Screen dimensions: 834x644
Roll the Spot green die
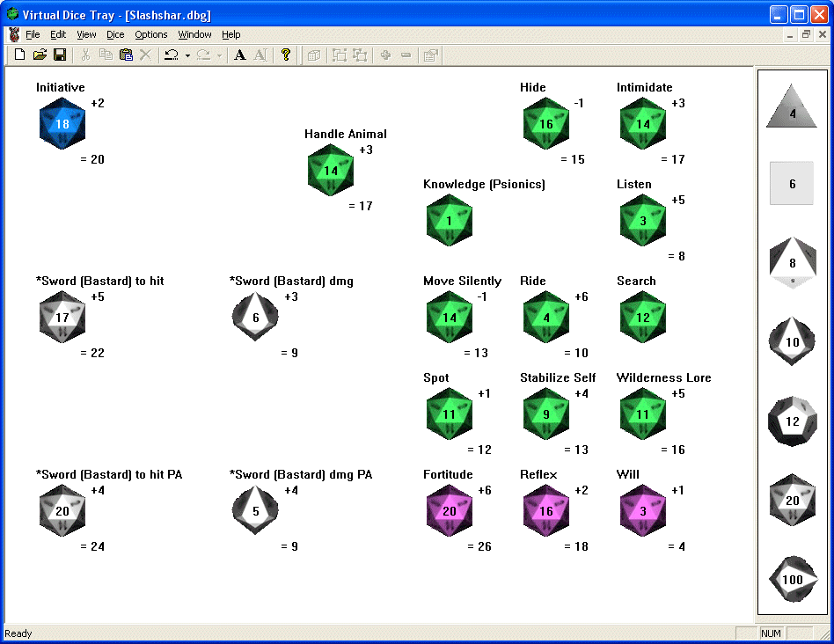[x=450, y=413]
